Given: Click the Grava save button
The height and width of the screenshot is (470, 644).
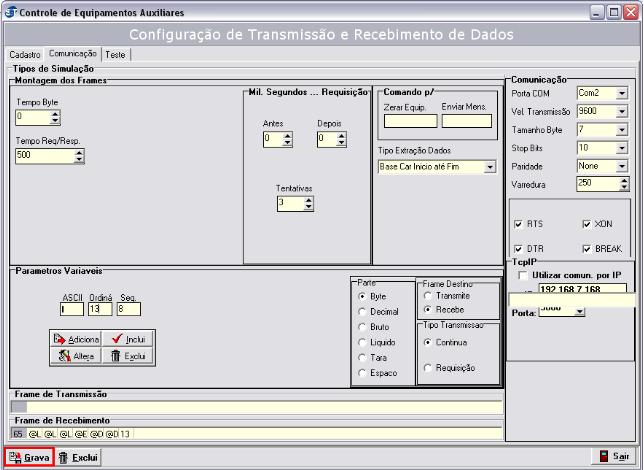Looking at the screenshot, I should tap(29, 457).
